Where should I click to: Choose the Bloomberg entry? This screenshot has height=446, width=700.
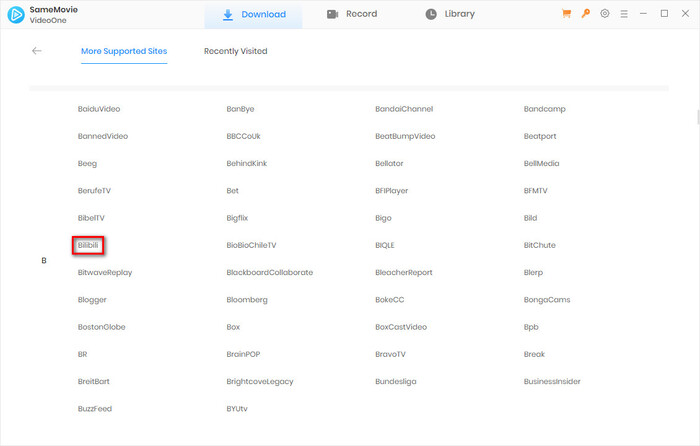(x=247, y=300)
